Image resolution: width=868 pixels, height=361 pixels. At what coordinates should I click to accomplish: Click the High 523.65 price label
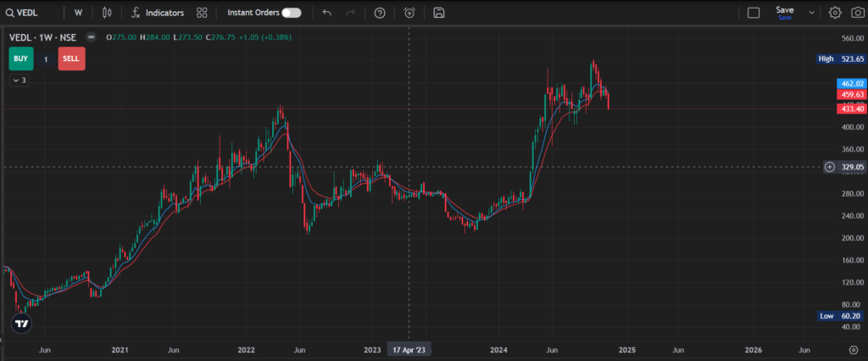pos(841,58)
